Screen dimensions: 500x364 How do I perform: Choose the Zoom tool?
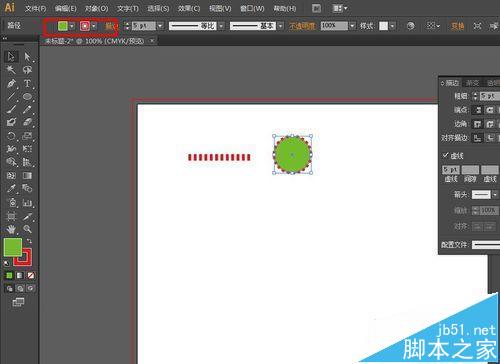coord(27,229)
